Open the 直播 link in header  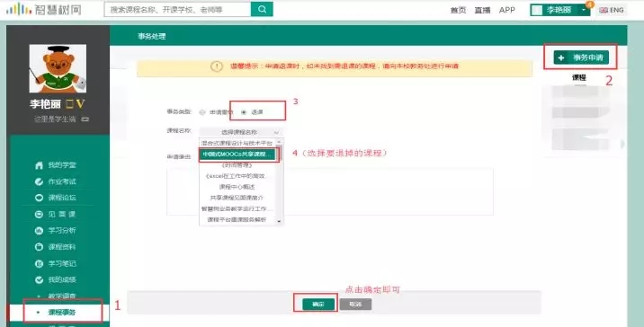click(x=483, y=10)
